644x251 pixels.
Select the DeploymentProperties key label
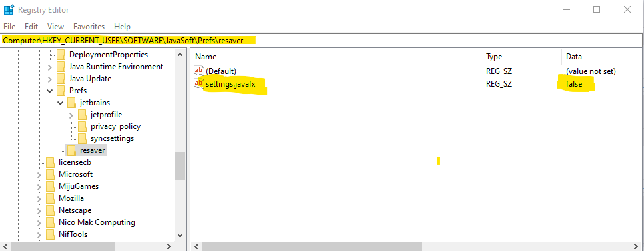coord(109,55)
